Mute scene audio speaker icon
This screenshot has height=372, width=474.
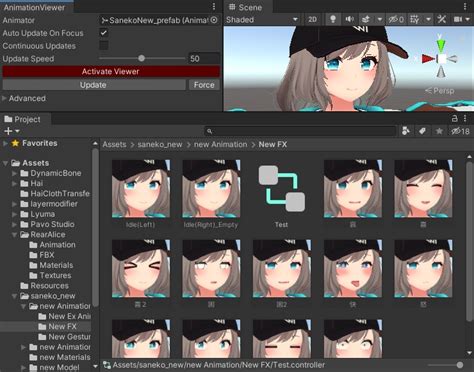(349, 19)
